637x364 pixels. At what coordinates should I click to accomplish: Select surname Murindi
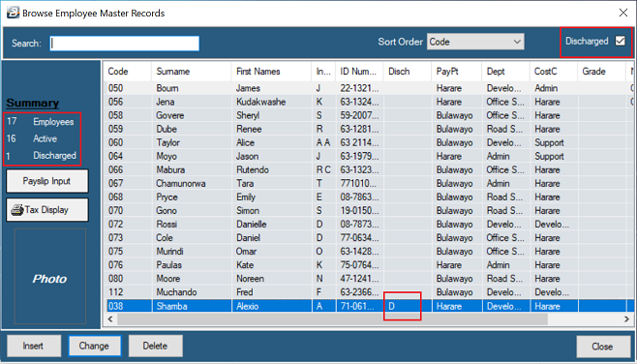pos(169,252)
